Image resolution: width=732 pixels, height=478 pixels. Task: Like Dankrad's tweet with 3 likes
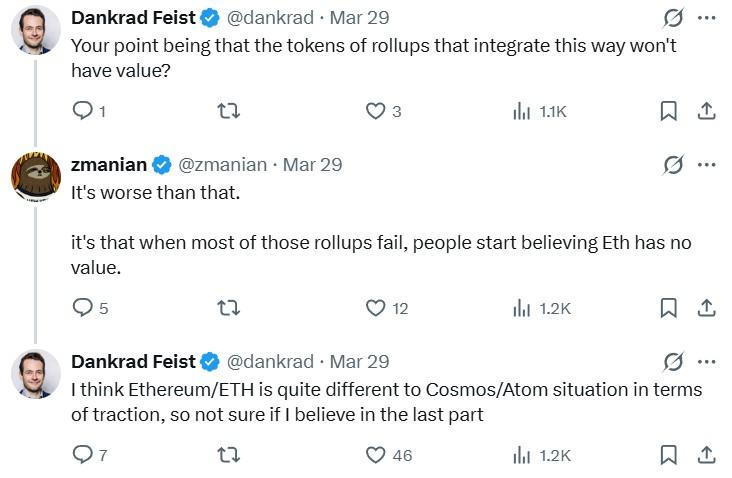pos(375,111)
